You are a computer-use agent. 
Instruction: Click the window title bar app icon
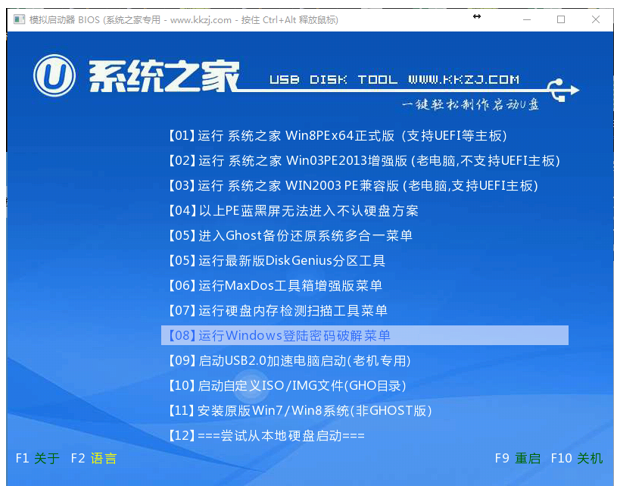(x=19, y=19)
